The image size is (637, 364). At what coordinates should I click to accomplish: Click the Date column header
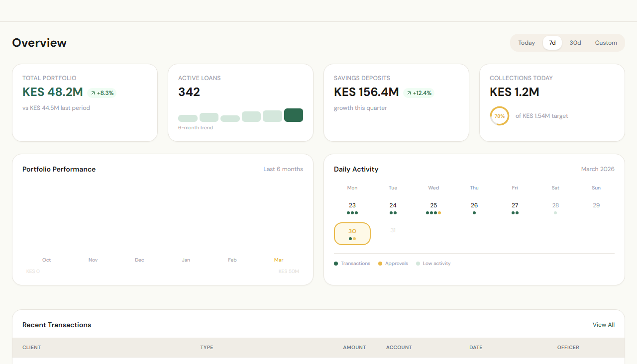coord(476,348)
